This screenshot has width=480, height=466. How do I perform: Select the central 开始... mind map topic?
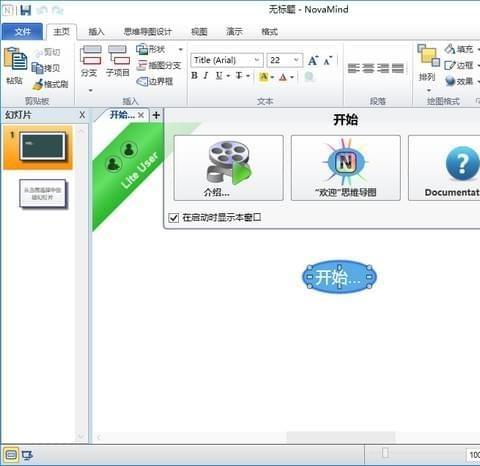tap(339, 277)
